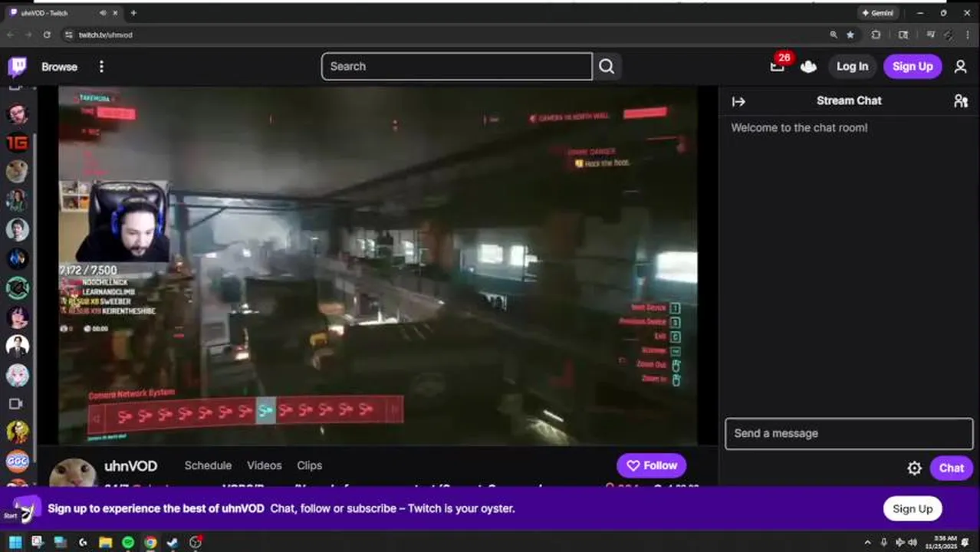
Task: Open the user profile icon menu
Action: (x=960, y=67)
